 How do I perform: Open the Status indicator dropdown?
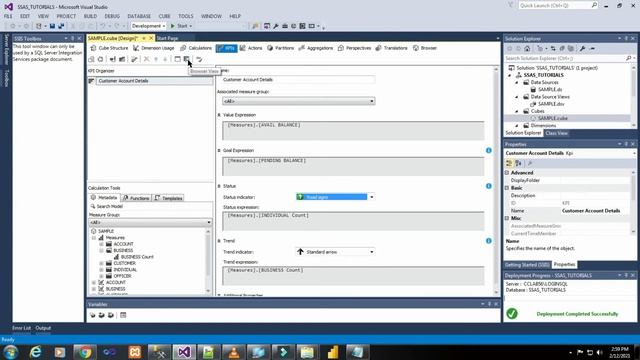click(x=371, y=197)
